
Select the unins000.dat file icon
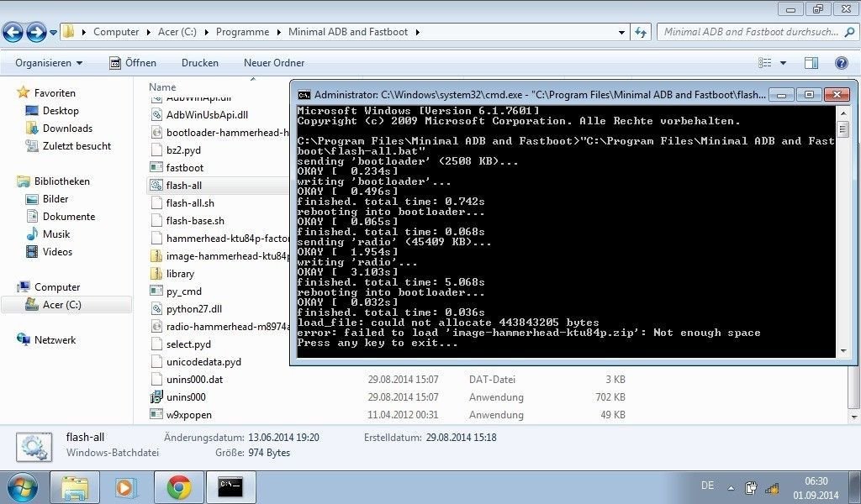tap(156, 380)
